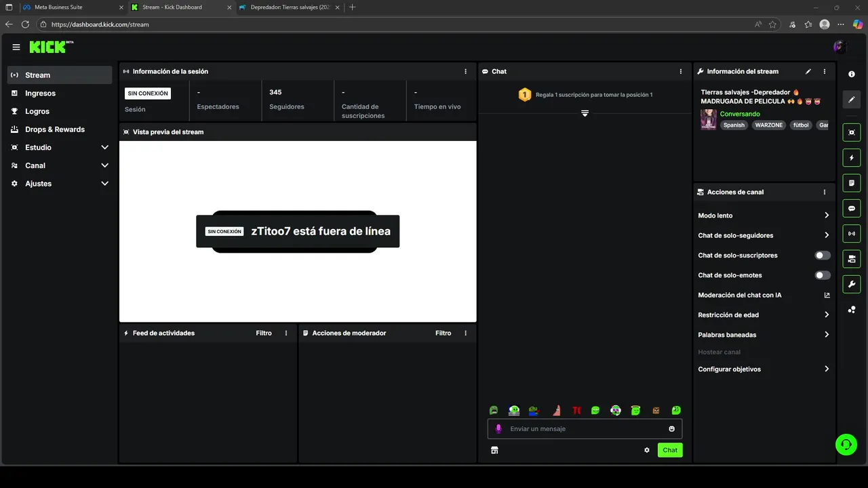
Task: Toggle the channel actions widget in sidebar
Action: 852,259
